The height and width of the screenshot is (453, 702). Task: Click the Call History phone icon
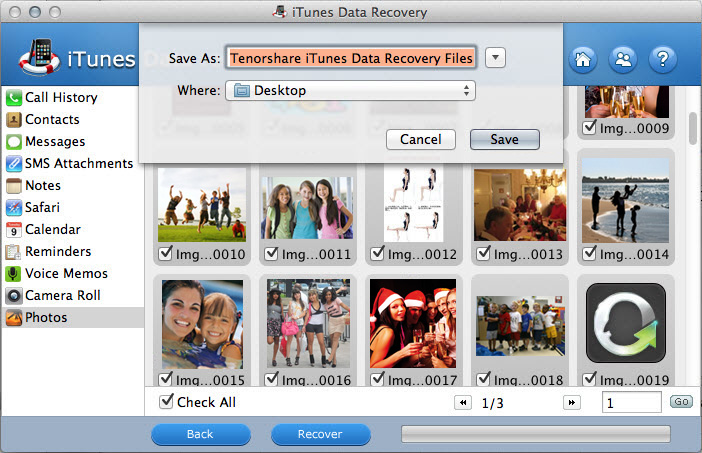14,98
